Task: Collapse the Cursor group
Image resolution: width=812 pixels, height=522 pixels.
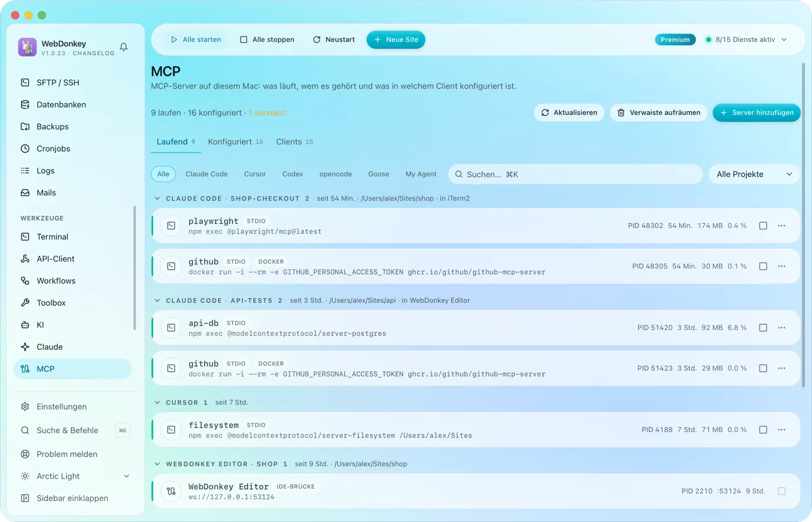Action: (157, 403)
